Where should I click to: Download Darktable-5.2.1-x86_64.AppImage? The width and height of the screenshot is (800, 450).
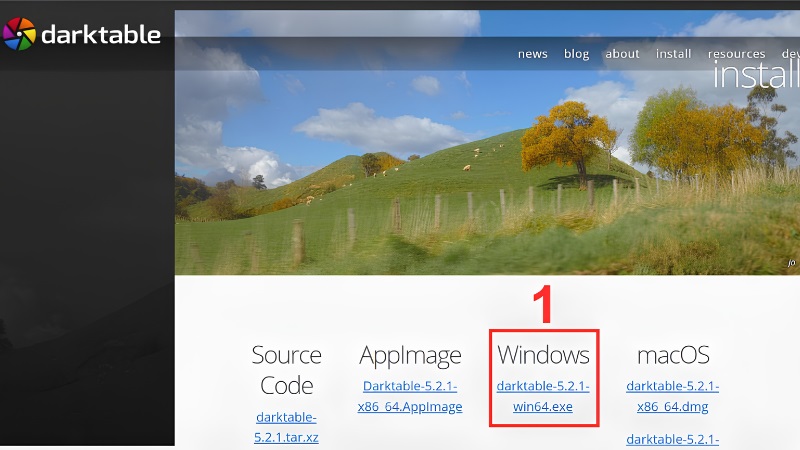[x=410, y=396]
